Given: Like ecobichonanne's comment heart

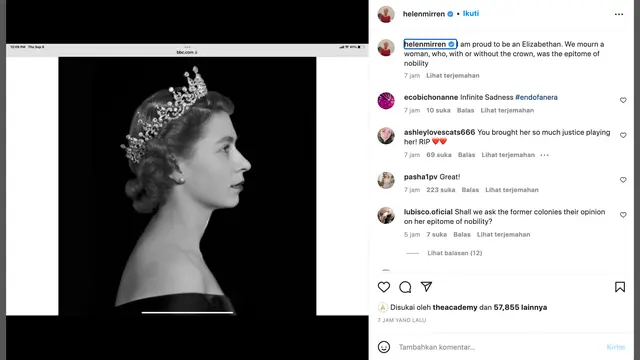Looking at the screenshot, I should tap(623, 100).
